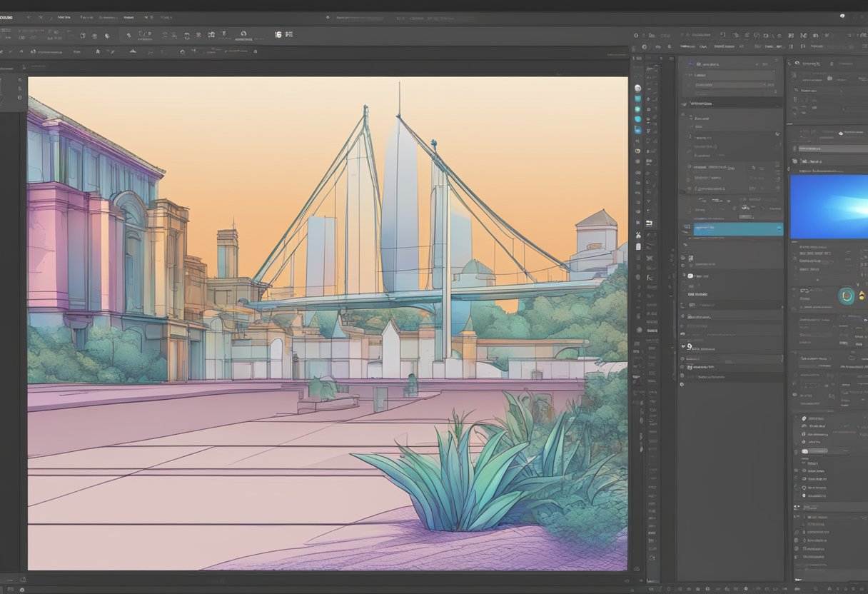Click the yellow droplet icon beside teal ring
This screenshot has height=594, width=868.
coord(862,296)
